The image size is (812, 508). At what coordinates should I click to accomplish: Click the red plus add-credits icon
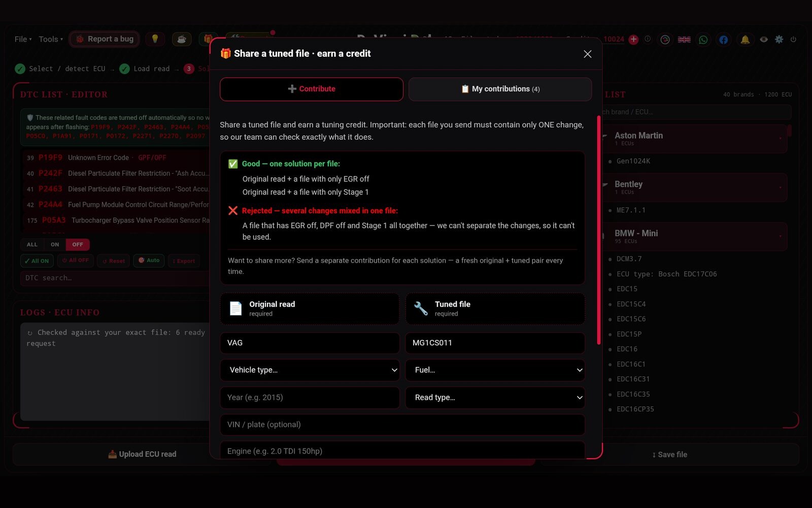(x=633, y=39)
